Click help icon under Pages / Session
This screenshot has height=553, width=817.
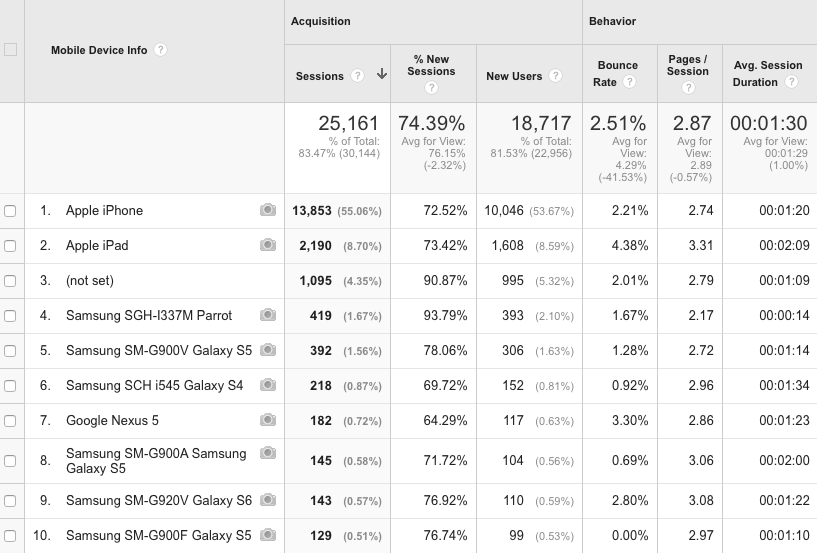(x=688, y=88)
